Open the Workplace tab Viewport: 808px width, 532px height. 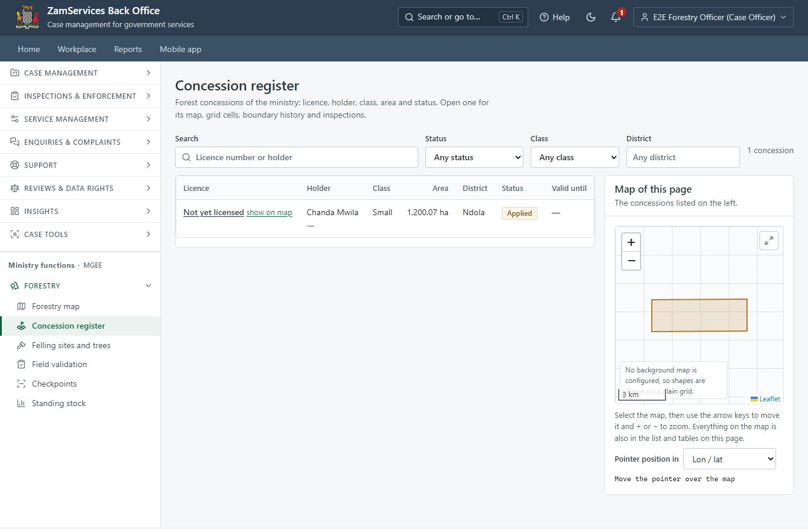[x=77, y=49]
